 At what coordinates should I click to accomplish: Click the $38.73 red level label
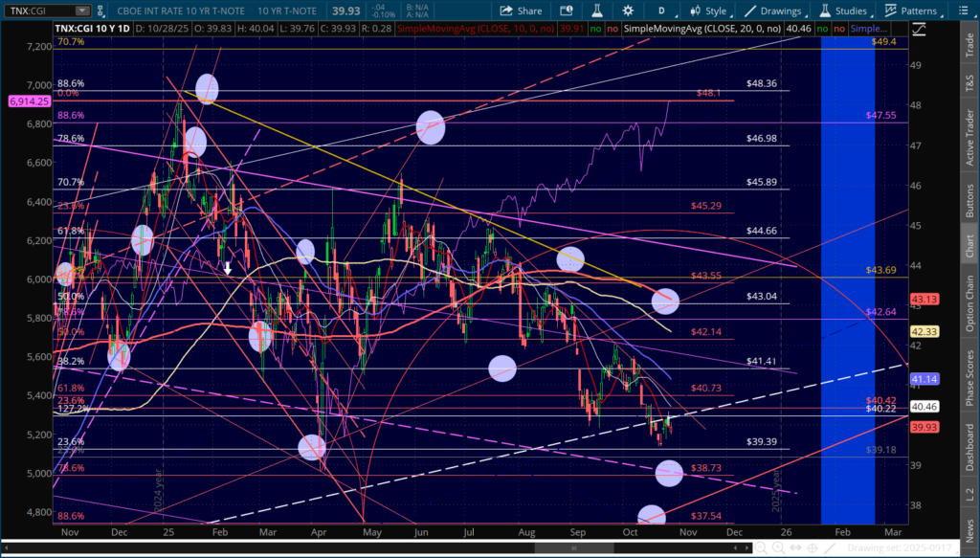click(706, 467)
